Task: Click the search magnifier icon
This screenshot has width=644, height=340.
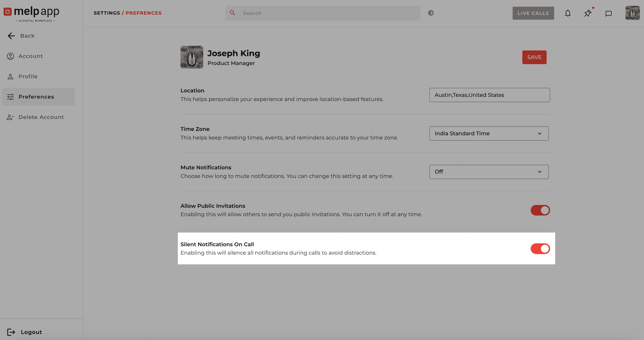Action: [x=232, y=13]
